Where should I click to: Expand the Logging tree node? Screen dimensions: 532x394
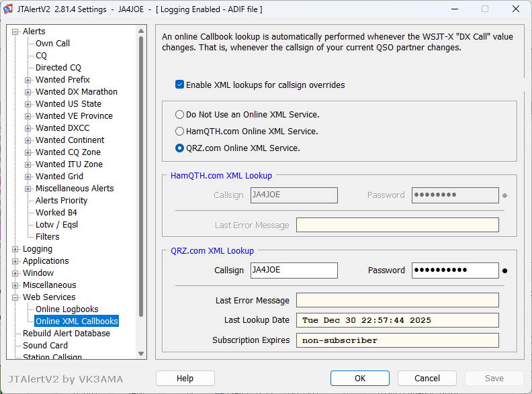point(15,249)
